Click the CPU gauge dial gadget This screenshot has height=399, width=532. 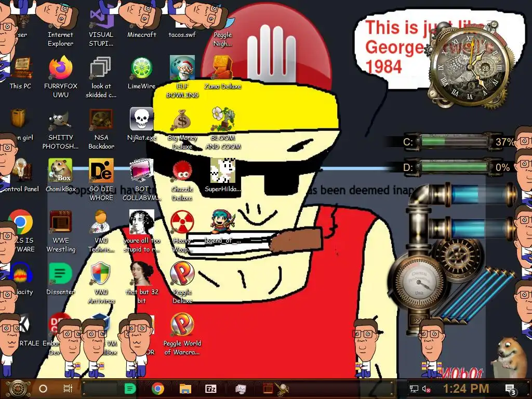tap(418, 282)
